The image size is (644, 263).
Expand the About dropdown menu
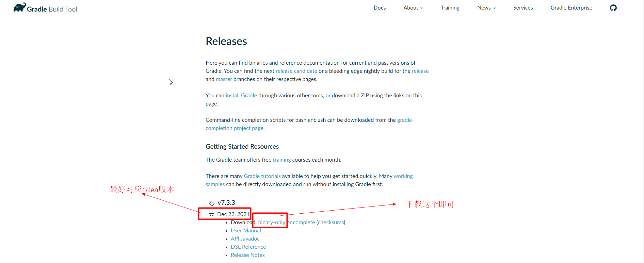413,8
